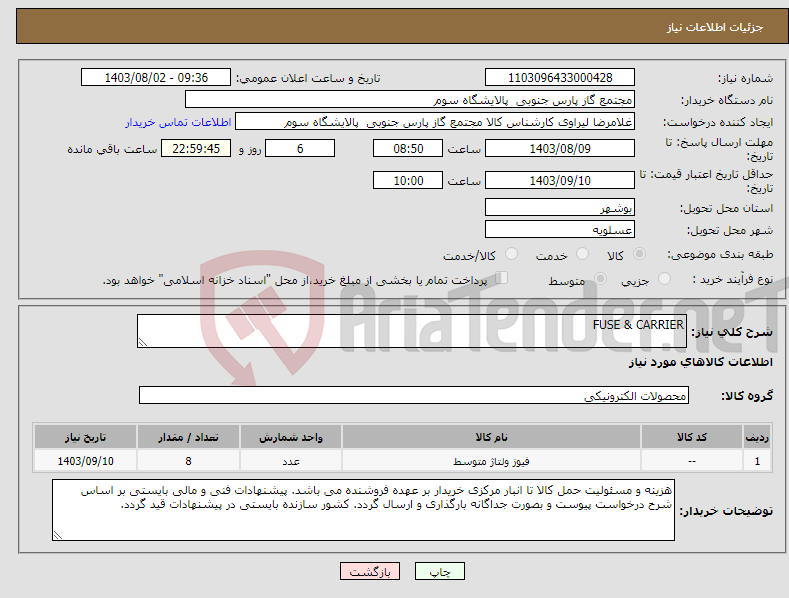Image resolution: width=789 pixels, height=598 pixels.
Task: Click the unit cell عدد
Action: [291, 461]
